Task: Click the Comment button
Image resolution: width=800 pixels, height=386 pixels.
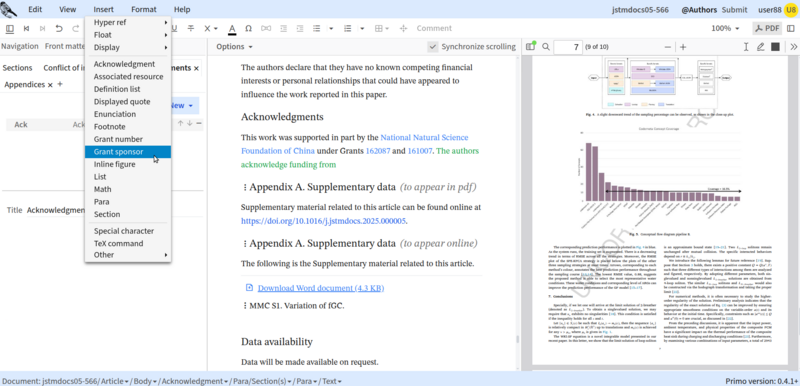Action: [x=434, y=29]
